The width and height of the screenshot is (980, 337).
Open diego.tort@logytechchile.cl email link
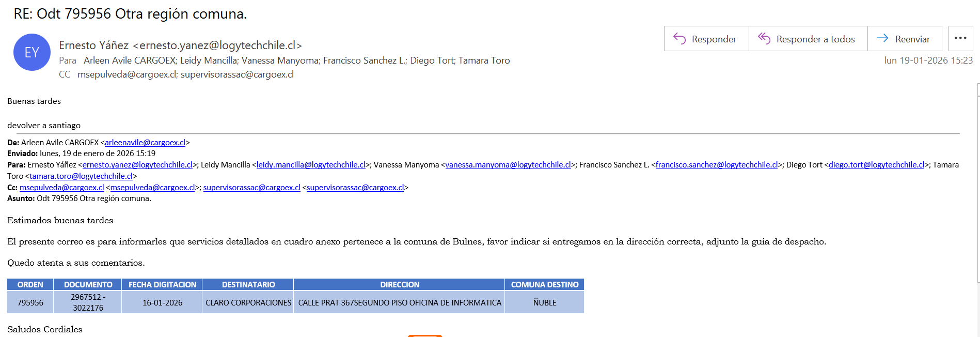pos(876,165)
